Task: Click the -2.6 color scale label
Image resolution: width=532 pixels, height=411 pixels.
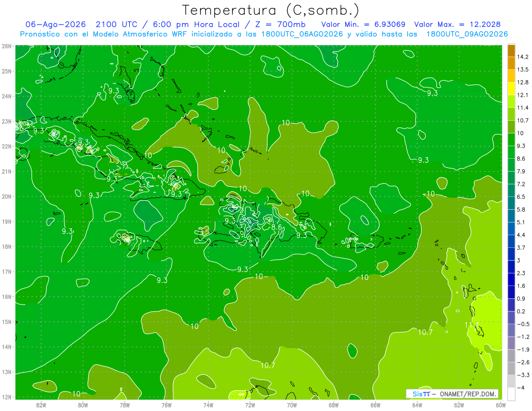Action: pos(523,362)
